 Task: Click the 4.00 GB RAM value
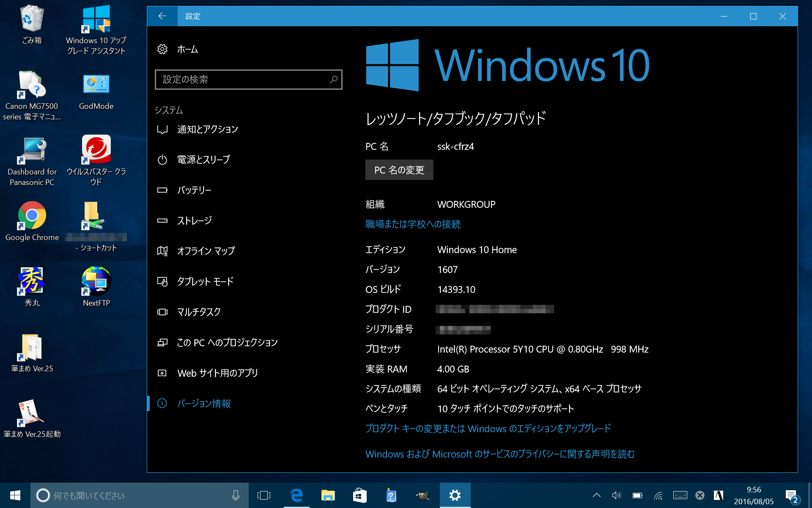tap(453, 370)
